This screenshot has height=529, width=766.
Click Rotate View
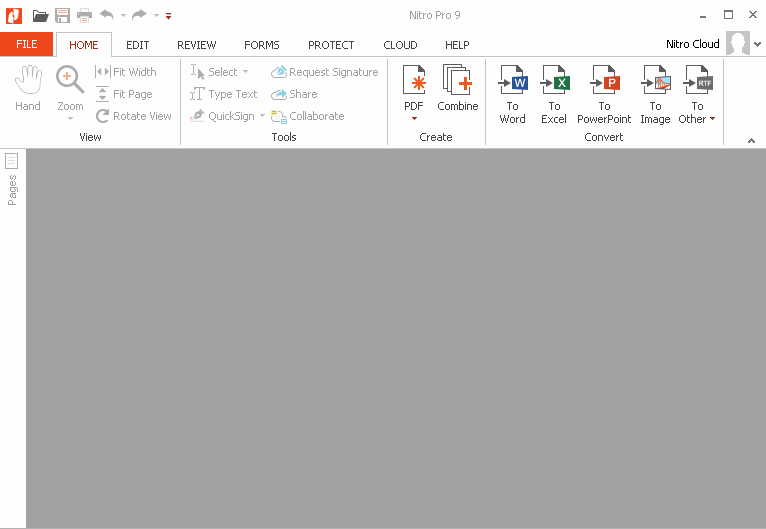point(133,116)
